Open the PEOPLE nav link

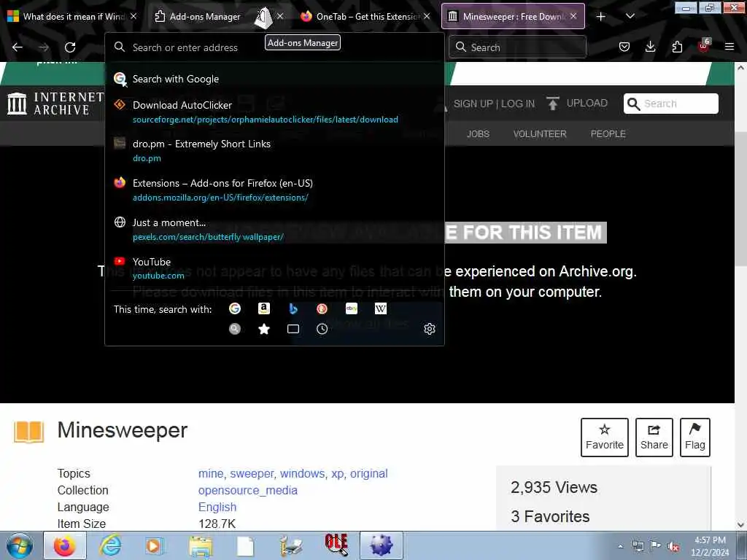608,134
